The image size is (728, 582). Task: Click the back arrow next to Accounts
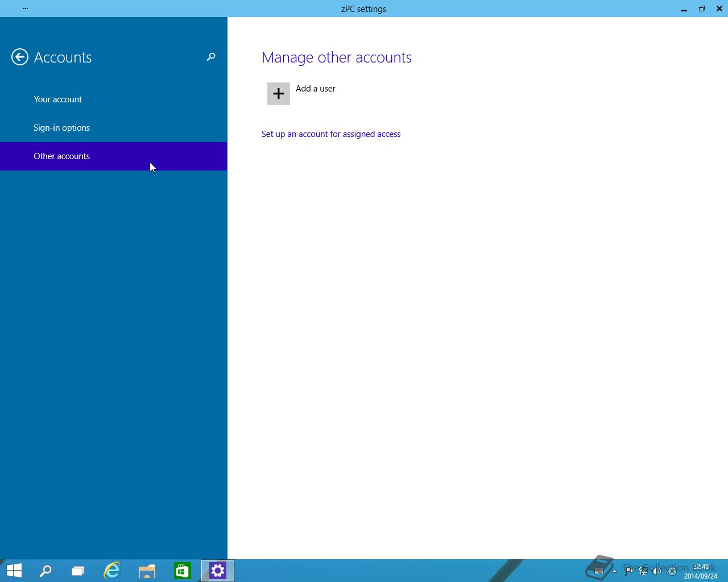click(20, 57)
